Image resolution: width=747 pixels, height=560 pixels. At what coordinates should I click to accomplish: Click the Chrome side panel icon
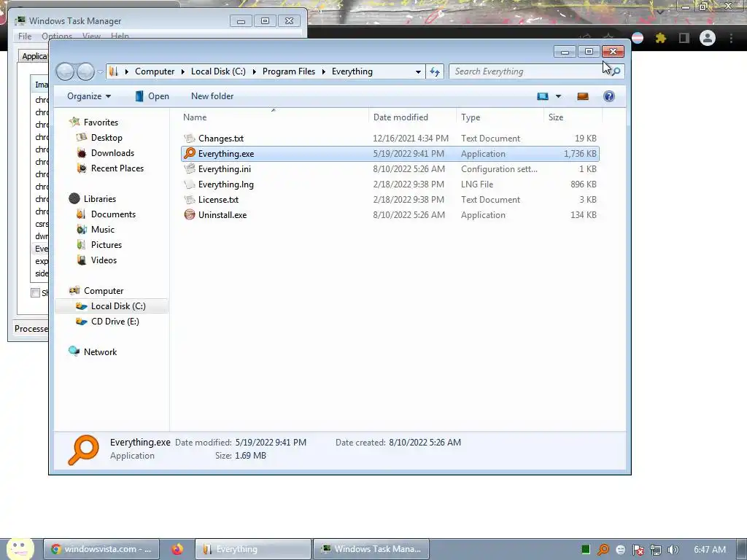[x=684, y=38]
